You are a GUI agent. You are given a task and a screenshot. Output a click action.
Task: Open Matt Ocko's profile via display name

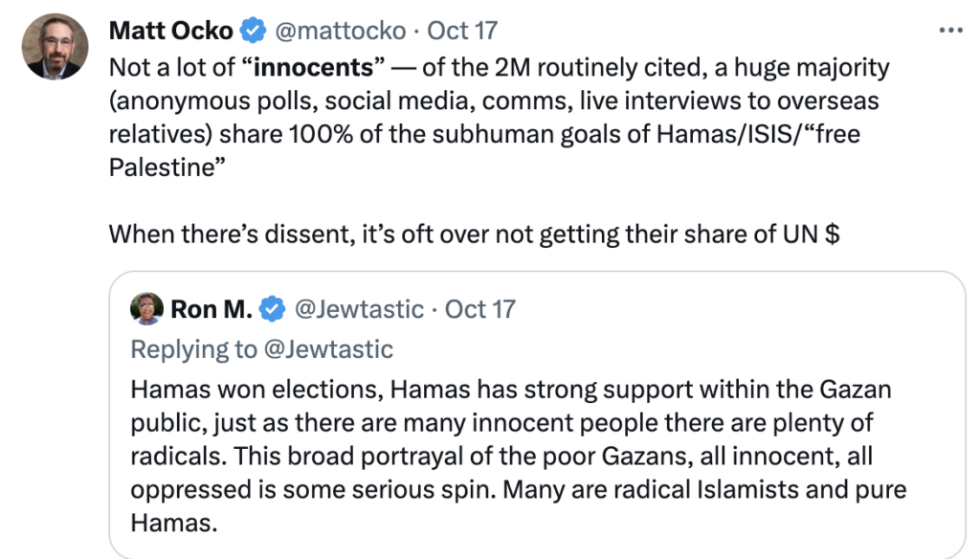pyautogui.click(x=170, y=31)
